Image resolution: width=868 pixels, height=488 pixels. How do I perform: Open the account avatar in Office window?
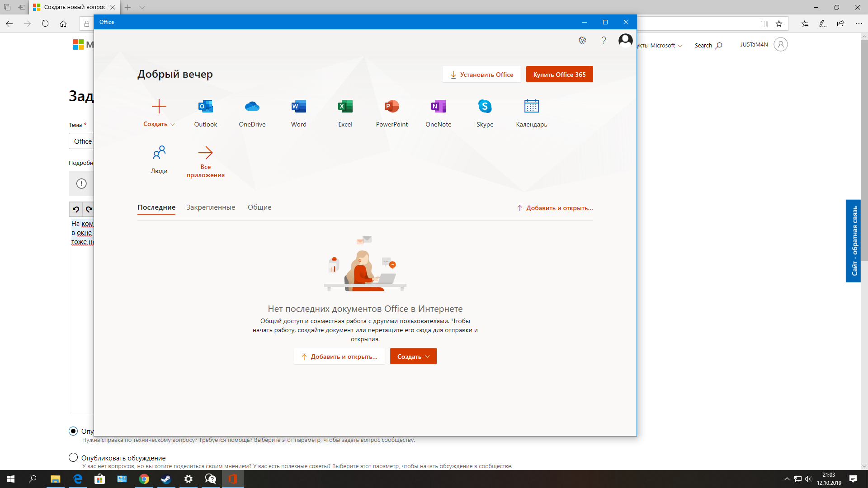(x=626, y=41)
